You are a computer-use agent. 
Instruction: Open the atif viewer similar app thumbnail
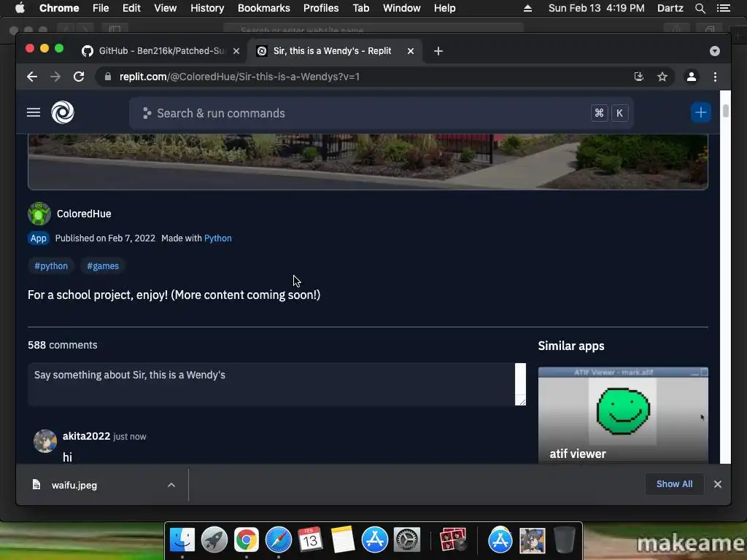pos(623,415)
